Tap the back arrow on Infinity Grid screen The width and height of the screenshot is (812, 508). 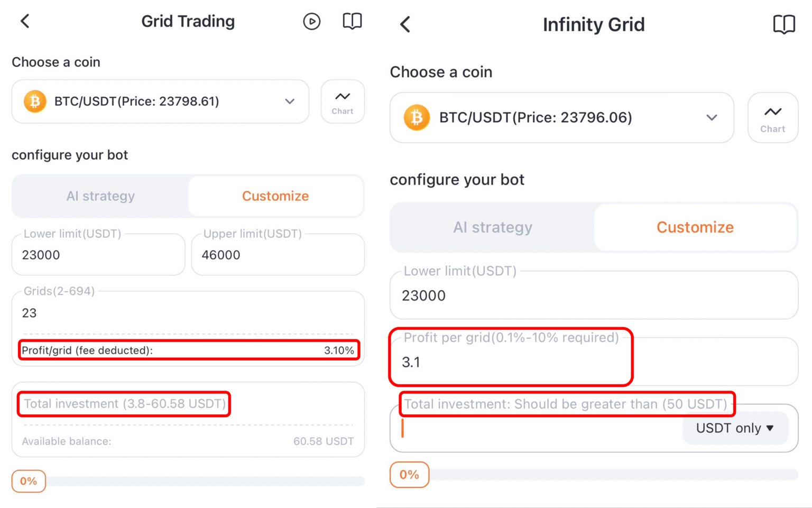click(x=405, y=24)
